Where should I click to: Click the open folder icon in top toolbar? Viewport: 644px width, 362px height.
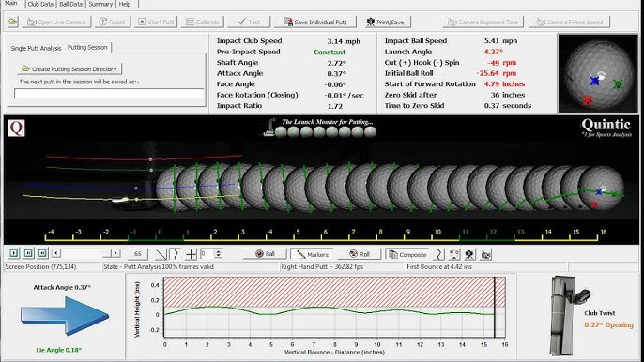pos(13,22)
